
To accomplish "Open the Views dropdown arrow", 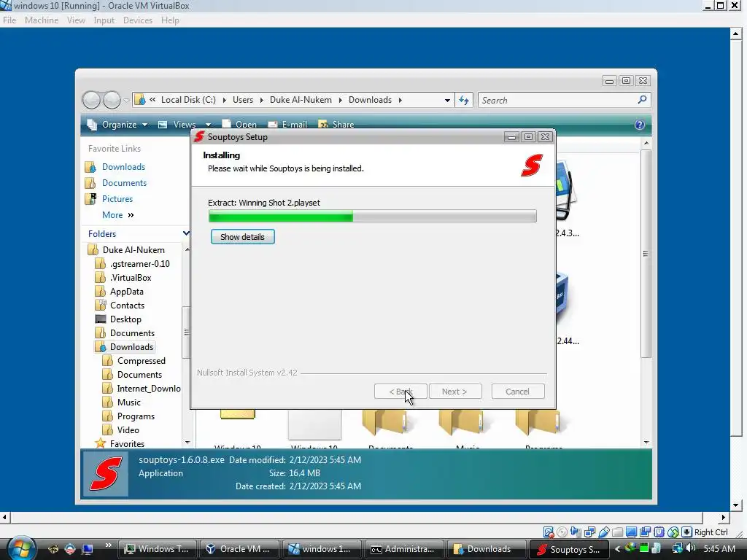I will click(x=208, y=125).
